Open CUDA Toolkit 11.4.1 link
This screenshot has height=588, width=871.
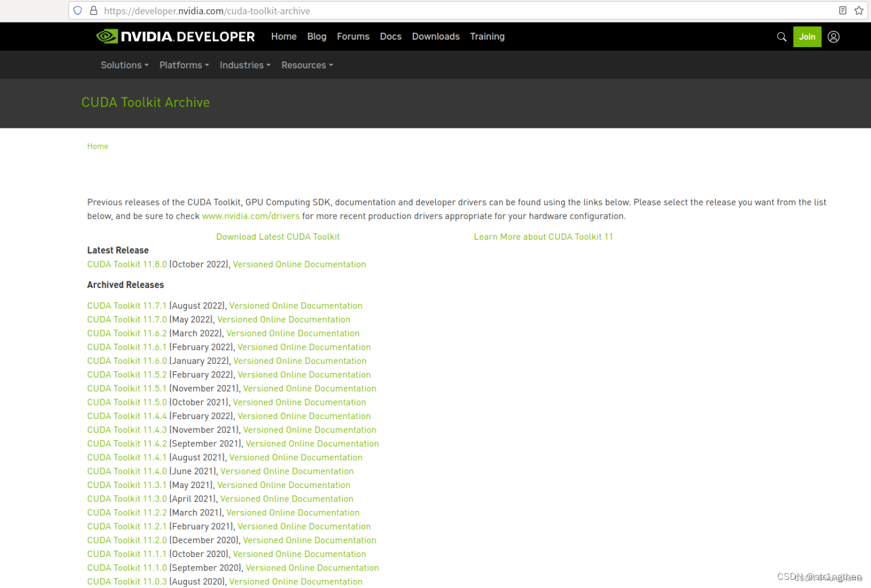[x=127, y=458]
